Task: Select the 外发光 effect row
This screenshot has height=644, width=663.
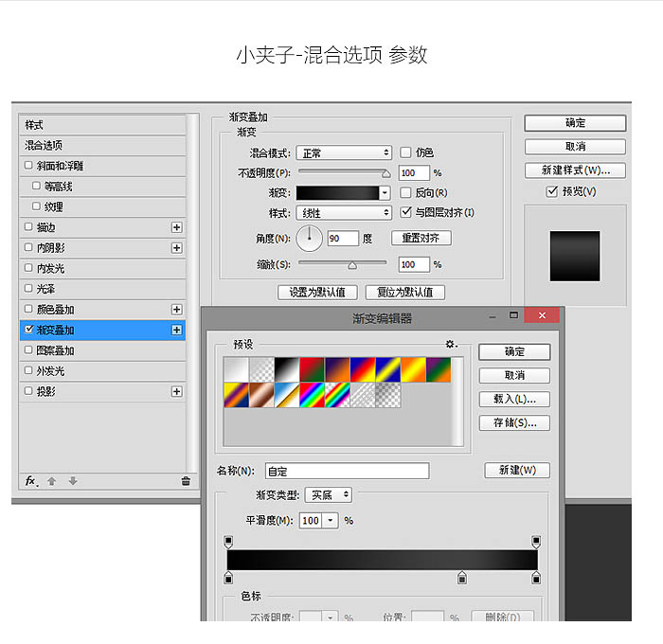Action: click(x=102, y=371)
